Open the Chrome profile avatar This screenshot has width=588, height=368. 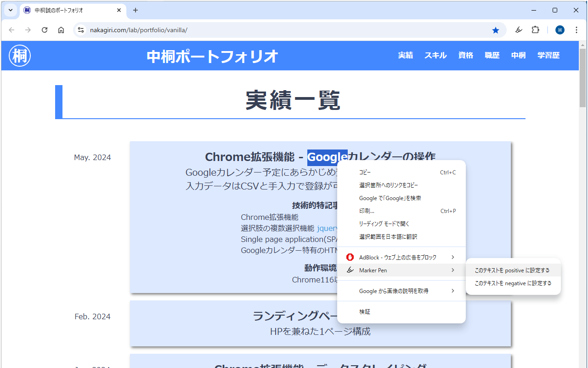(560, 30)
